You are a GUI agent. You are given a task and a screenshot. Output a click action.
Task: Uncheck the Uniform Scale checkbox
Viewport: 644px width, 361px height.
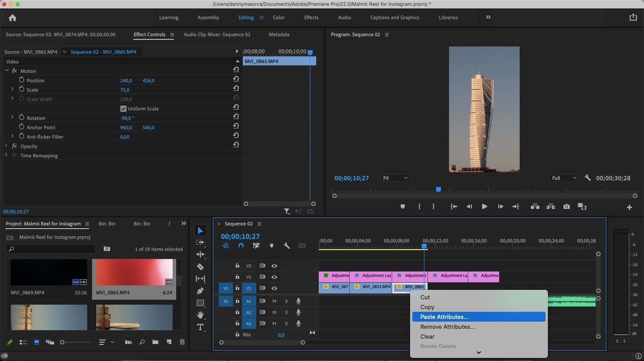click(123, 109)
